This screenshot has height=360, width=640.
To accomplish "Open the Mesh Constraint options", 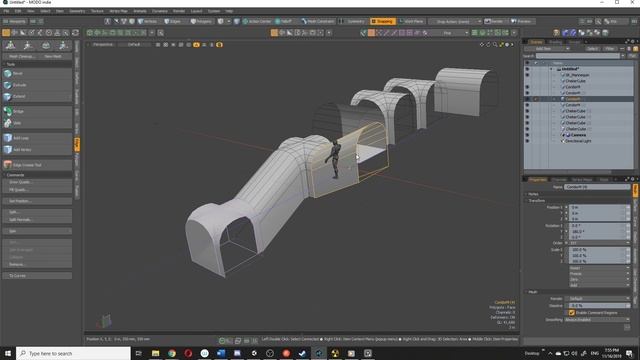I will tap(318, 21).
